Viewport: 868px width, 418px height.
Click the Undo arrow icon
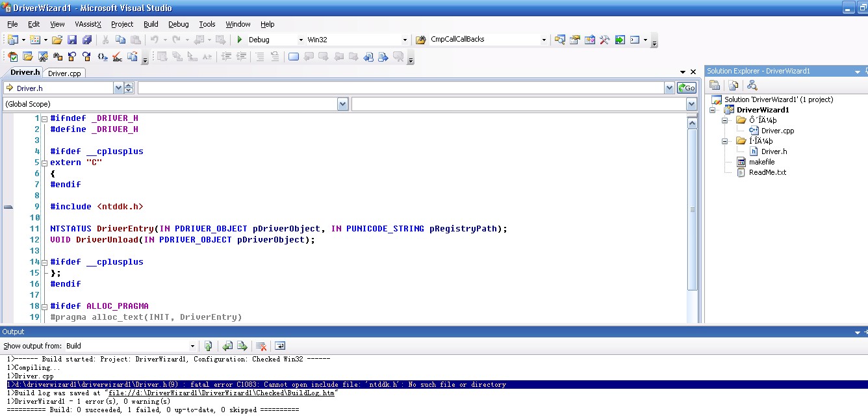pos(155,40)
